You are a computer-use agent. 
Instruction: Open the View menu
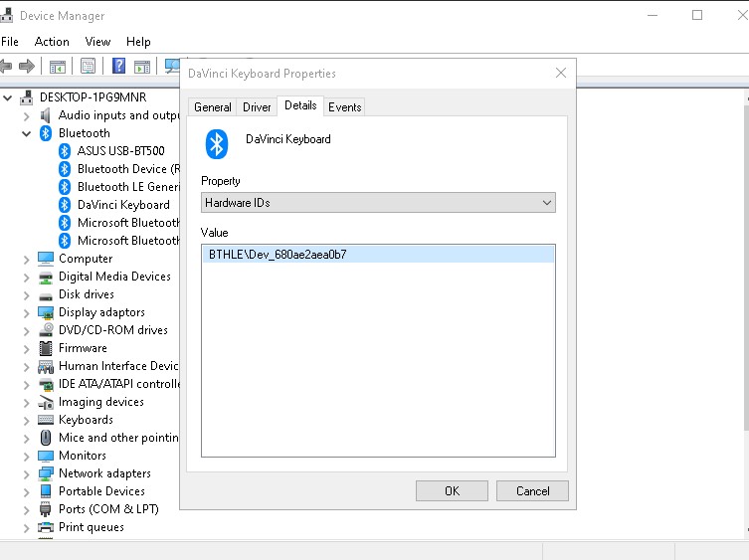coord(97,42)
